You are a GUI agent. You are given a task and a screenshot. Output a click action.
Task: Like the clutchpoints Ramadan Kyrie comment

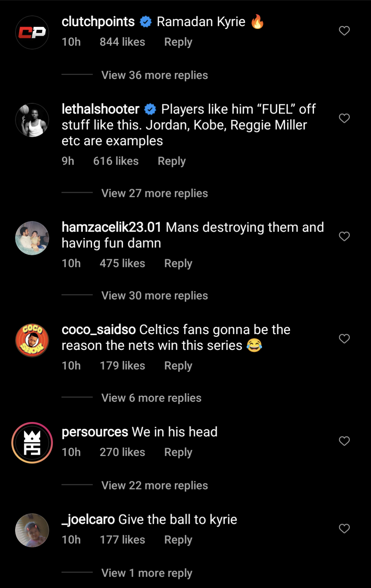[344, 31]
